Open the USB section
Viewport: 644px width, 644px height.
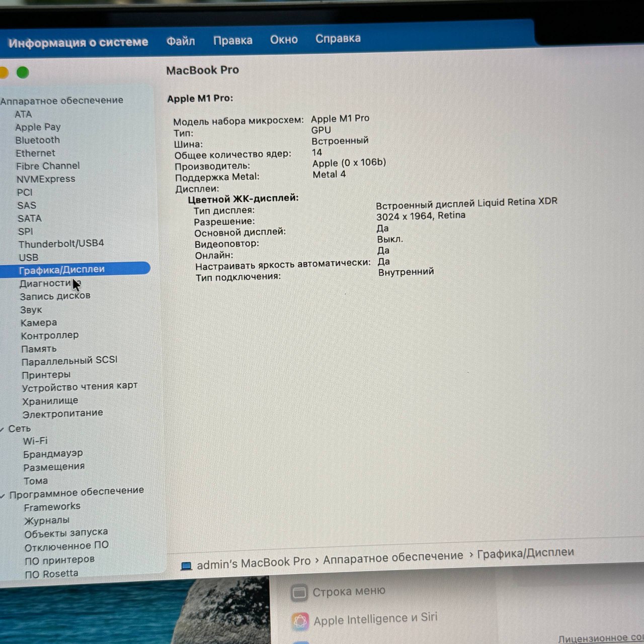29,257
